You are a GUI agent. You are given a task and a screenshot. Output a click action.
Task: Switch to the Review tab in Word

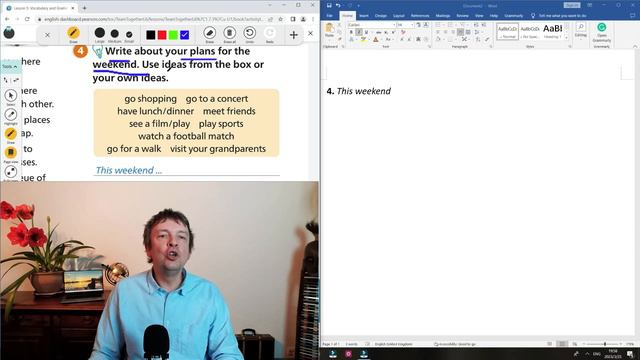click(462, 16)
